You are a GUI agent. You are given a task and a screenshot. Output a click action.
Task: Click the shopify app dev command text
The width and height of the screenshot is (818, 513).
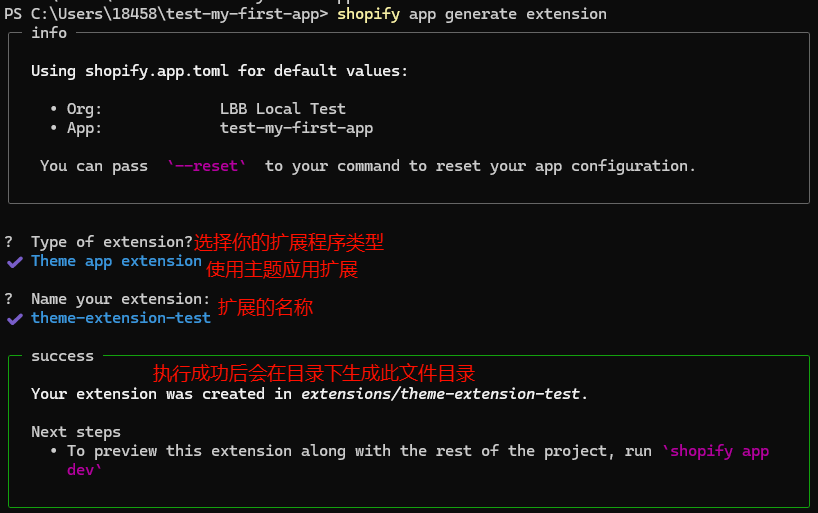pyautogui.click(x=715, y=451)
